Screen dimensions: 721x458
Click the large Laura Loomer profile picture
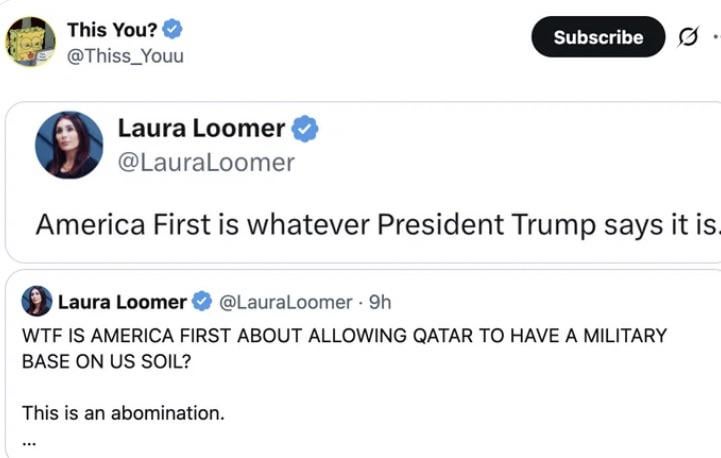pos(69,145)
